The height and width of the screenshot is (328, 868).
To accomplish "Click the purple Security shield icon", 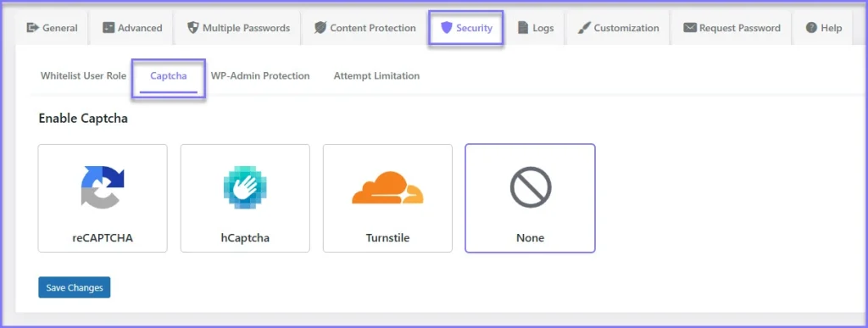I will click(x=446, y=28).
